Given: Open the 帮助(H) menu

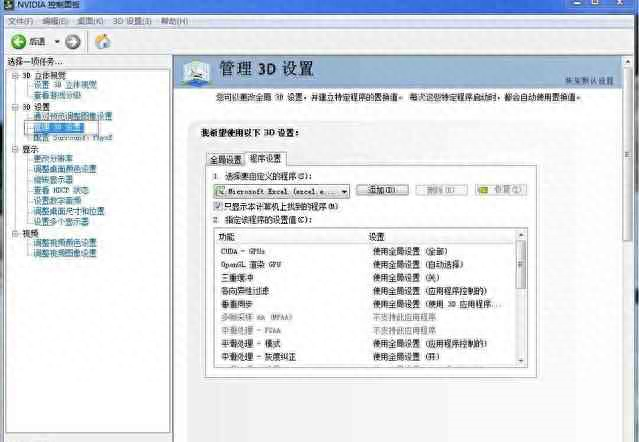Looking at the screenshot, I should tap(174, 20).
